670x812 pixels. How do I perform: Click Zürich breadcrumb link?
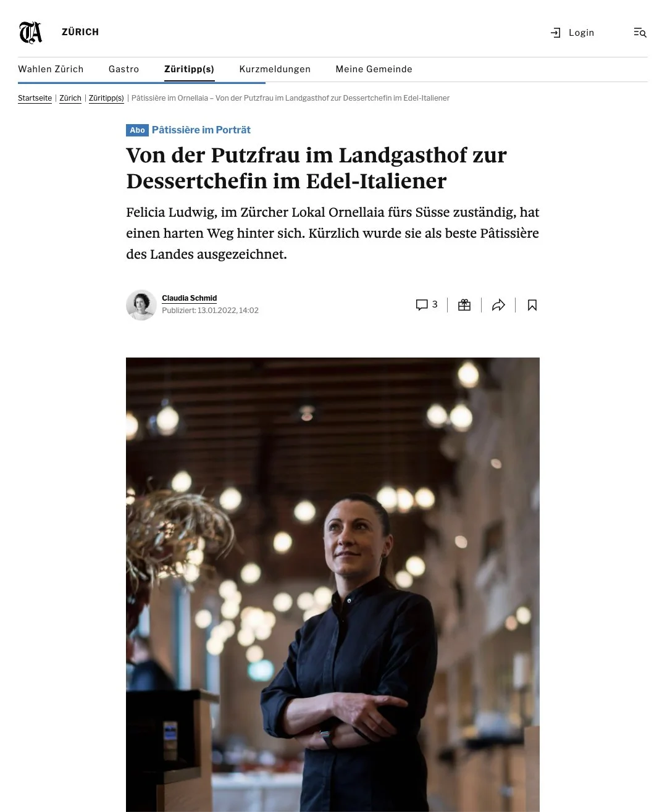pos(70,98)
